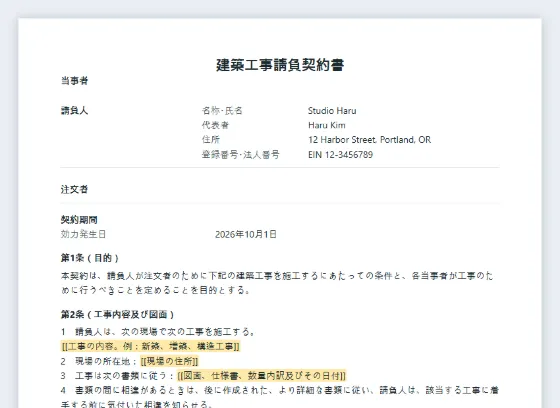Click the 第2条（工事内容及び図面）heading

tap(118, 314)
